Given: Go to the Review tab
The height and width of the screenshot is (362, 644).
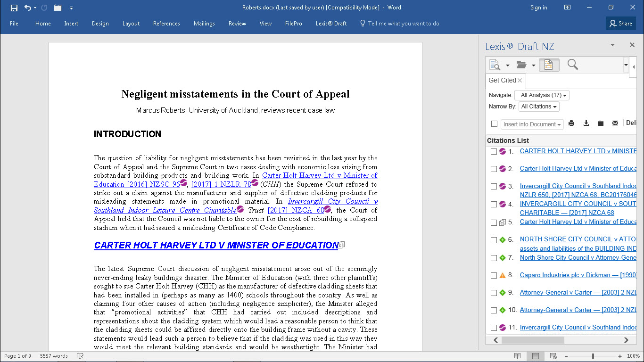Looking at the screenshot, I should coord(237,24).
